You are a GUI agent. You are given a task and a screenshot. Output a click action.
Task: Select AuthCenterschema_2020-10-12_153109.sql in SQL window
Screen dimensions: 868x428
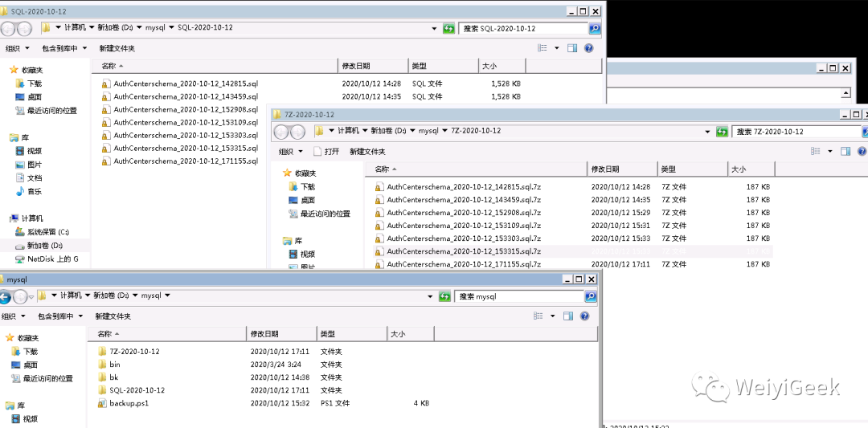pyautogui.click(x=180, y=123)
